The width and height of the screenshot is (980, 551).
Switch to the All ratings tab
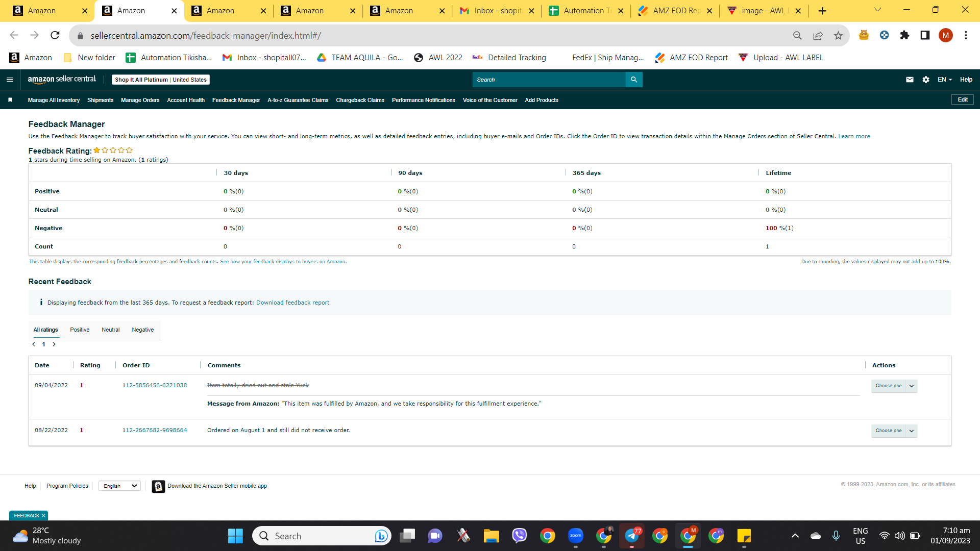pyautogui.click(x=46, y=330)
